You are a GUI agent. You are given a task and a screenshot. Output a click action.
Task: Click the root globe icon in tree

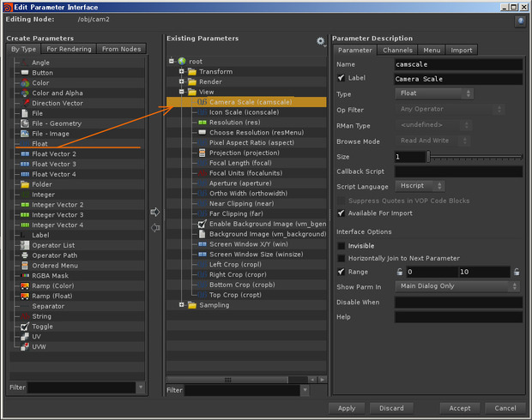point(182,61)
